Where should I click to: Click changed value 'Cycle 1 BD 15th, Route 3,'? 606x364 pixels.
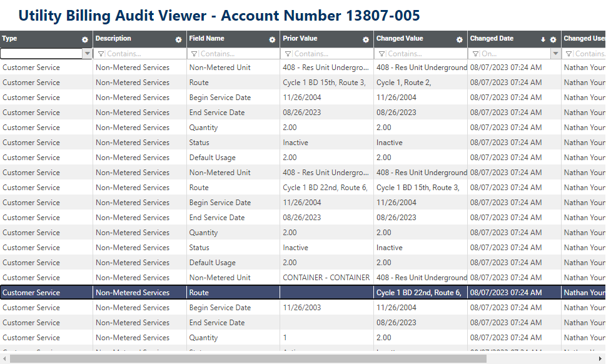(x=418, y=188)
